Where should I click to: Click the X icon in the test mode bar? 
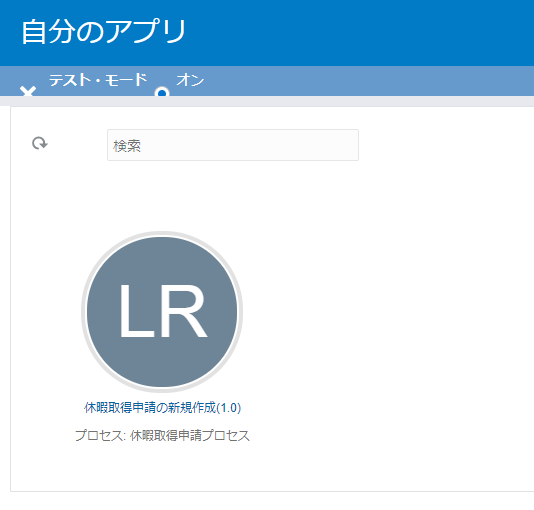(28, 91)
